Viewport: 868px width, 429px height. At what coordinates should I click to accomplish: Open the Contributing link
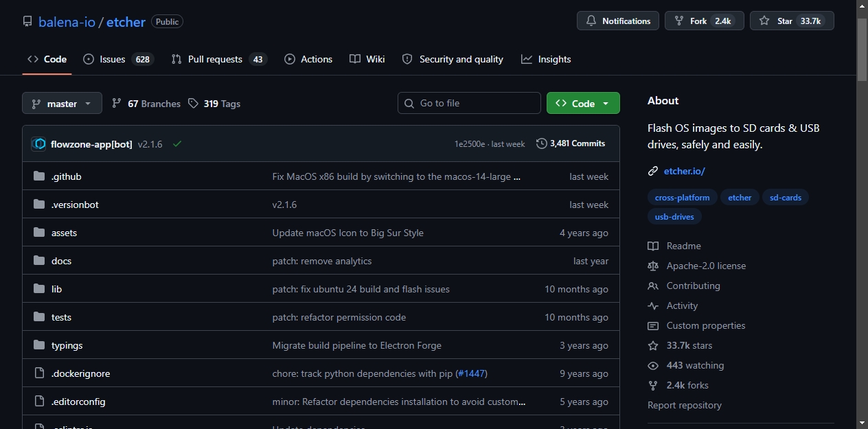(684, 286)
